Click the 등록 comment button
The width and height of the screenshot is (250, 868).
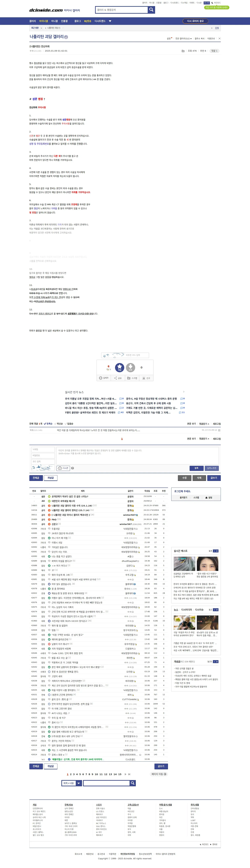196,468
